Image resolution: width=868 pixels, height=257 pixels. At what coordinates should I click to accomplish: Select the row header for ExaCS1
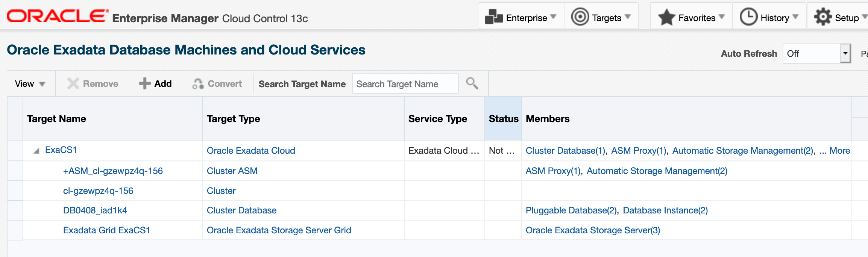click(x=15, y=151)
